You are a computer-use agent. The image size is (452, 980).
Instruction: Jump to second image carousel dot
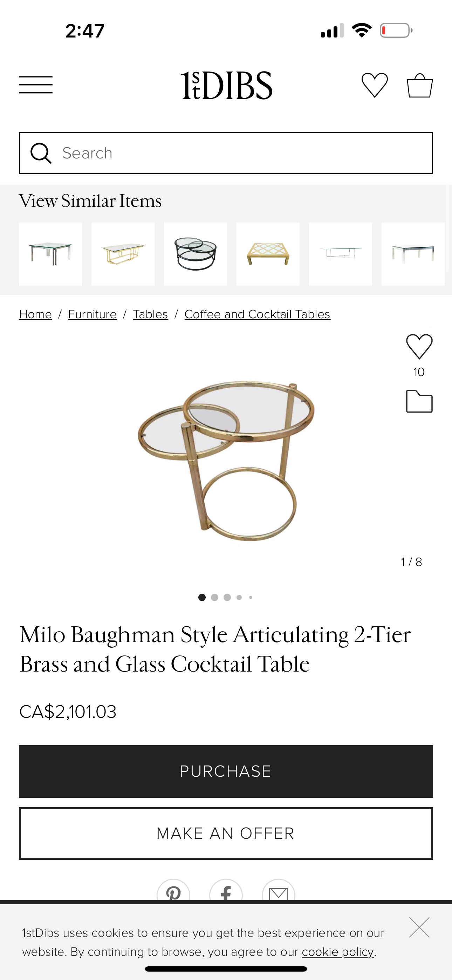214,597
